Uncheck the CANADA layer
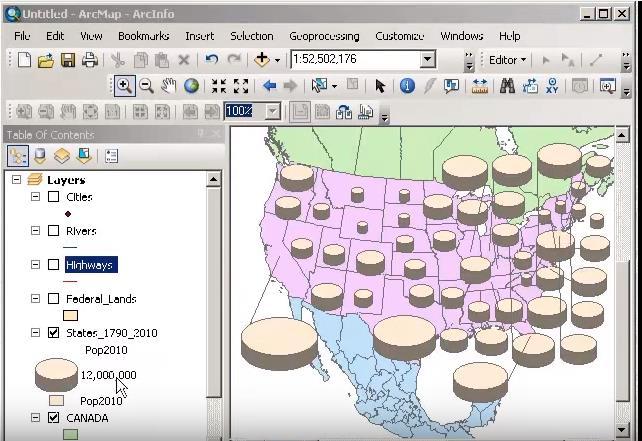Viewport: 642px width, 441px height. coord(54,418)
